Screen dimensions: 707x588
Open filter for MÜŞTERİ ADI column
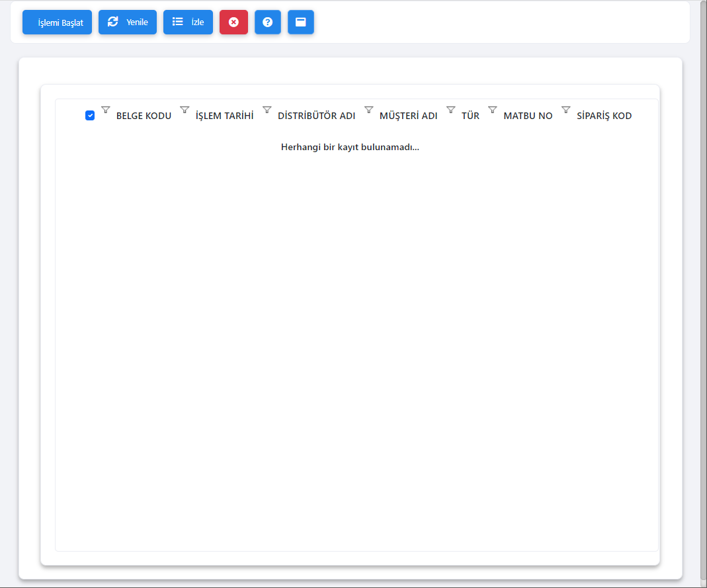point(368,110)
